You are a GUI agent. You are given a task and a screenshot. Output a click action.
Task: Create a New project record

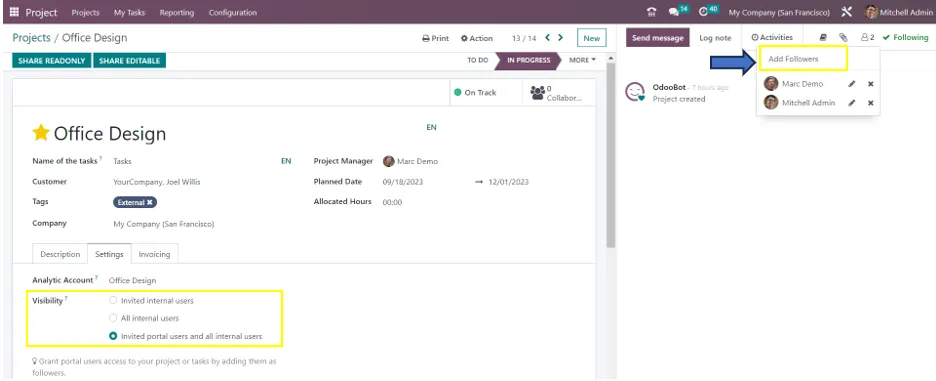coord(592,38)
